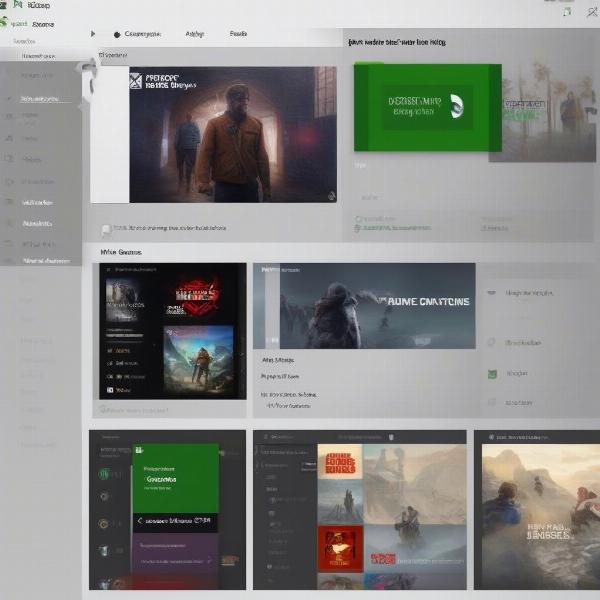Click the gear-shaped icon in the dark panel

(104, 497)
